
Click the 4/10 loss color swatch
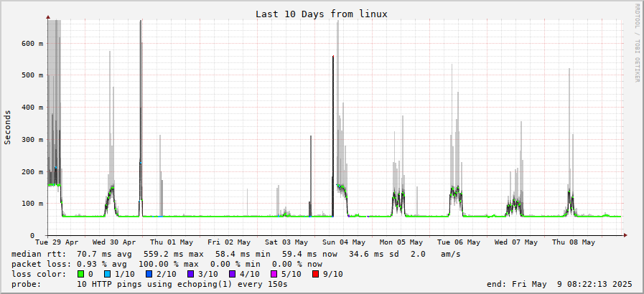tap(233, 274)
